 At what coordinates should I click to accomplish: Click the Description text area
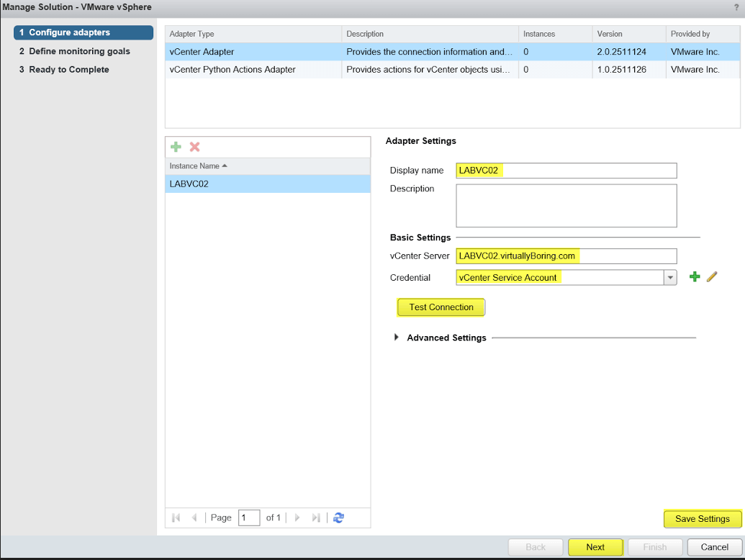[566, 206]
